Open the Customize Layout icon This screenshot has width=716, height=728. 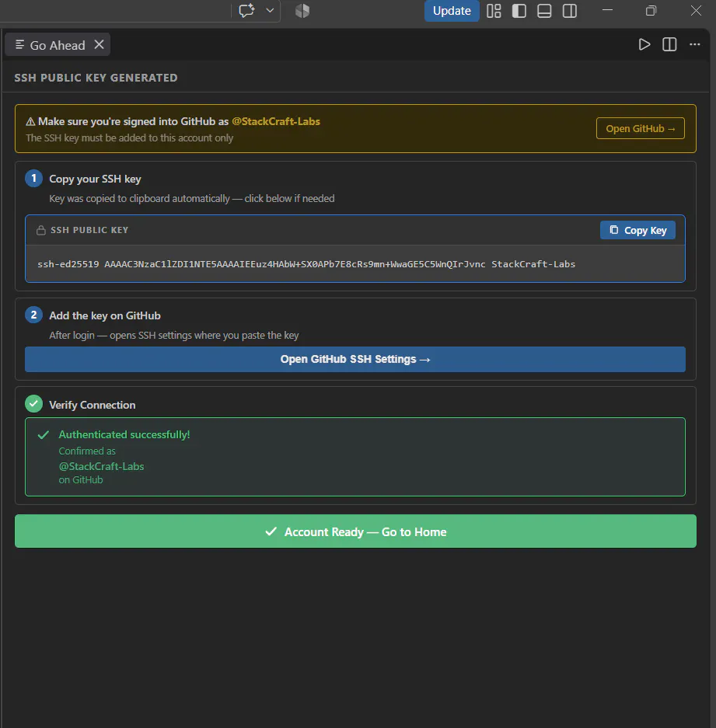(494, 11)
